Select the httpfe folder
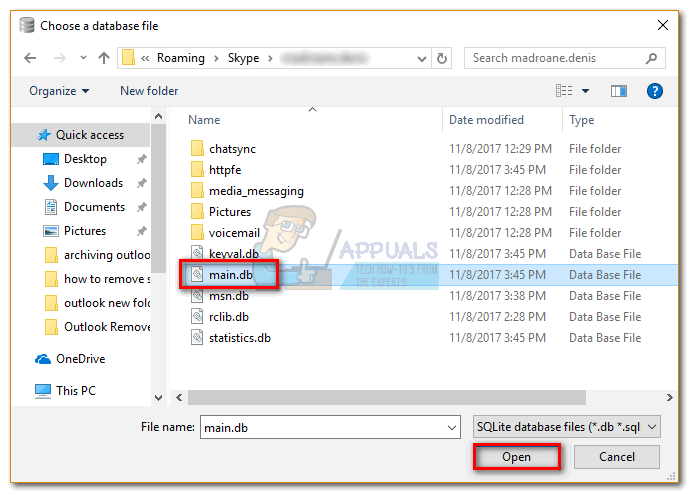This screenshot has width=690, height=494. pos(225,170)
